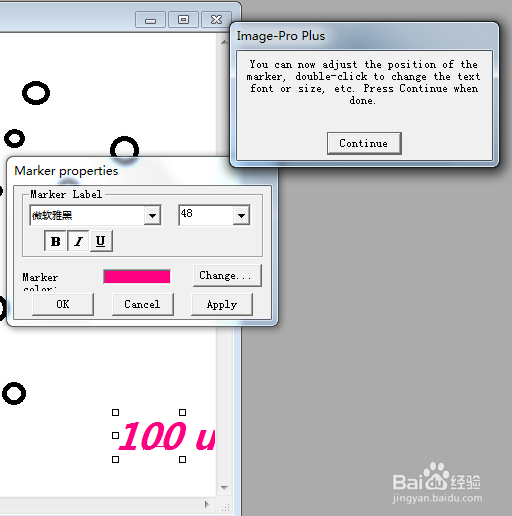Click the Marker Label group title

click(66, 194)
